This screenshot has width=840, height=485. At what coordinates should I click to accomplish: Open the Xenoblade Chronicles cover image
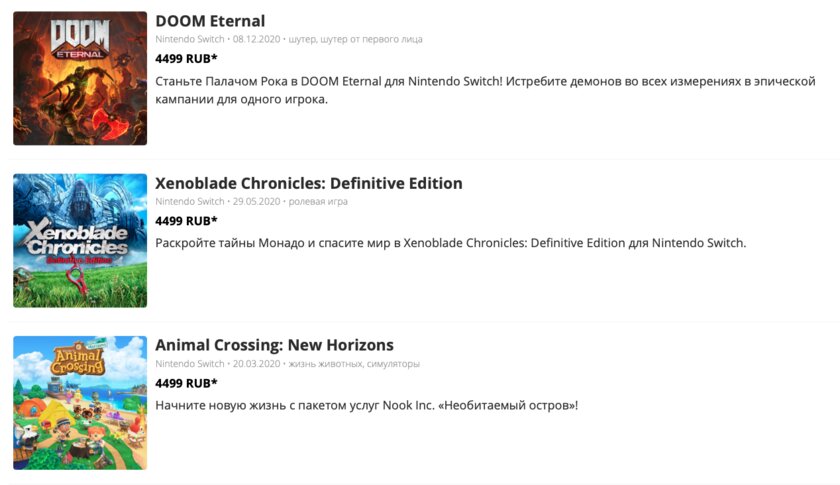tap(80, 241)
